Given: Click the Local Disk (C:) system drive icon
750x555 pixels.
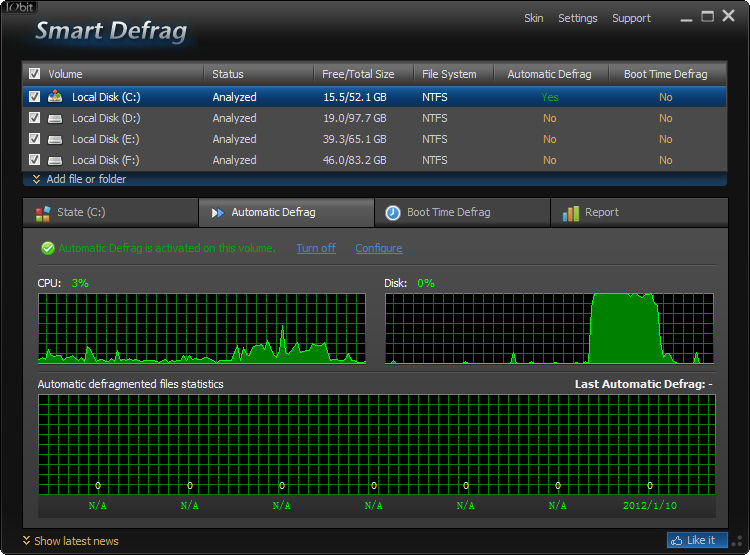Looking at the screenshot, I should tap(55, 97).
